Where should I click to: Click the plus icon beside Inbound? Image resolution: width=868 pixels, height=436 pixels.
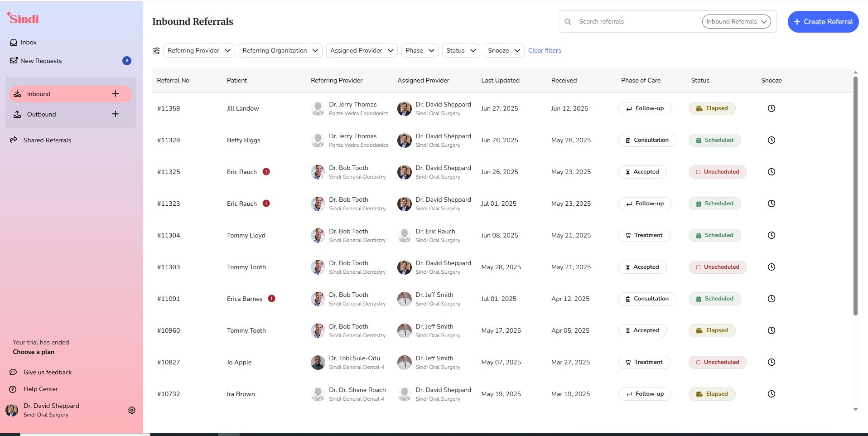click(x=116, y=94)
